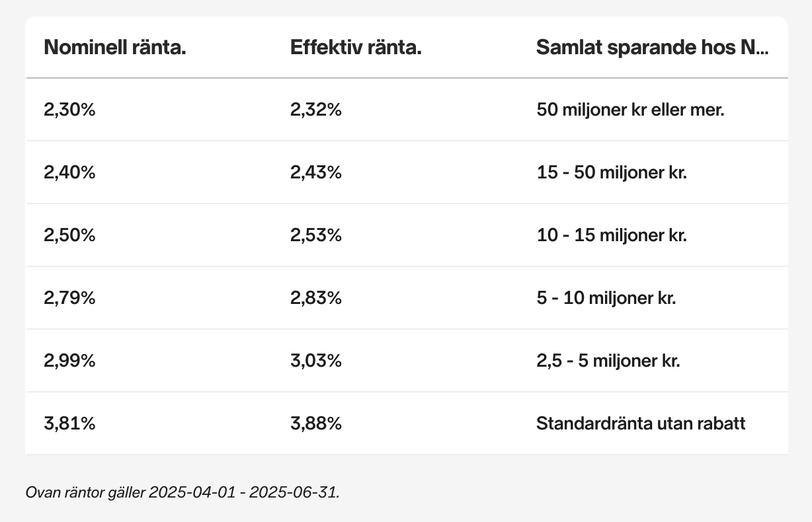Click the "15 - 50 miljoner kr." cell
This screenshot has width=812, height=522.
(612, 172)
